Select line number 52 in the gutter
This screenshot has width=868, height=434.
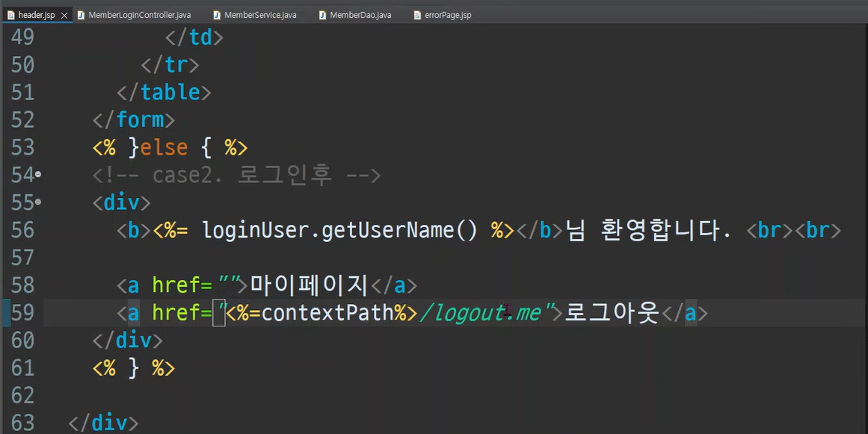[x=22, y=120]
